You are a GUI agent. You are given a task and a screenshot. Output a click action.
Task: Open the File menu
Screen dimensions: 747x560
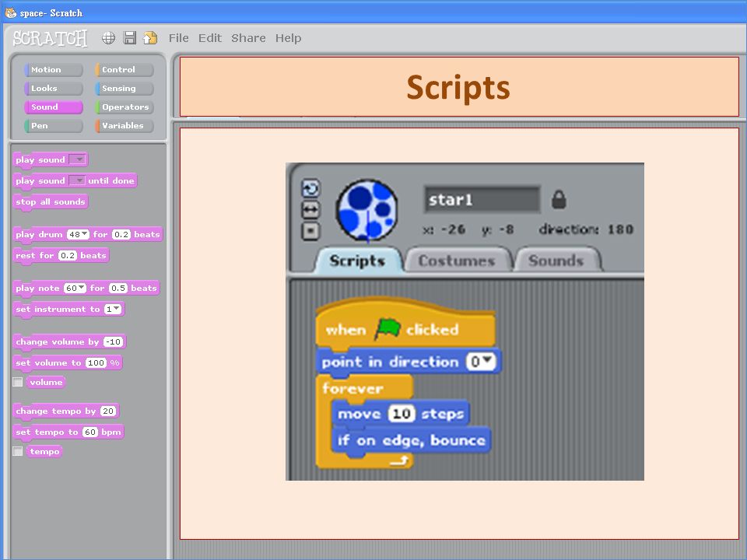point(179,38)
